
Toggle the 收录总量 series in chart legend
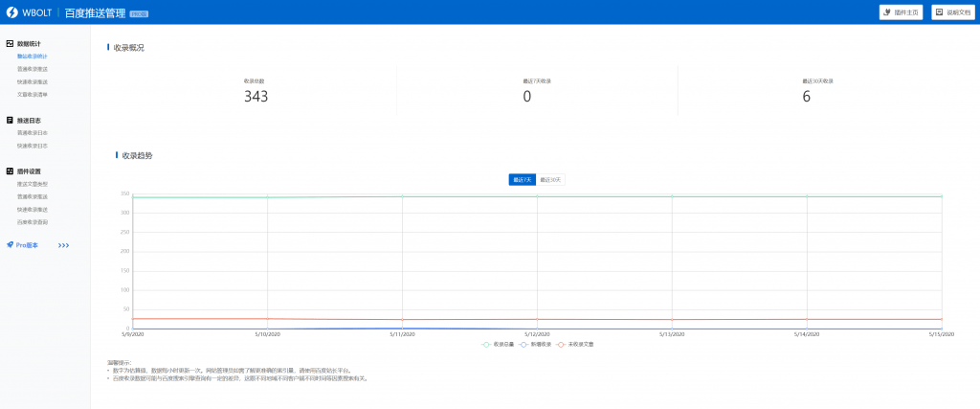[498, 343]
